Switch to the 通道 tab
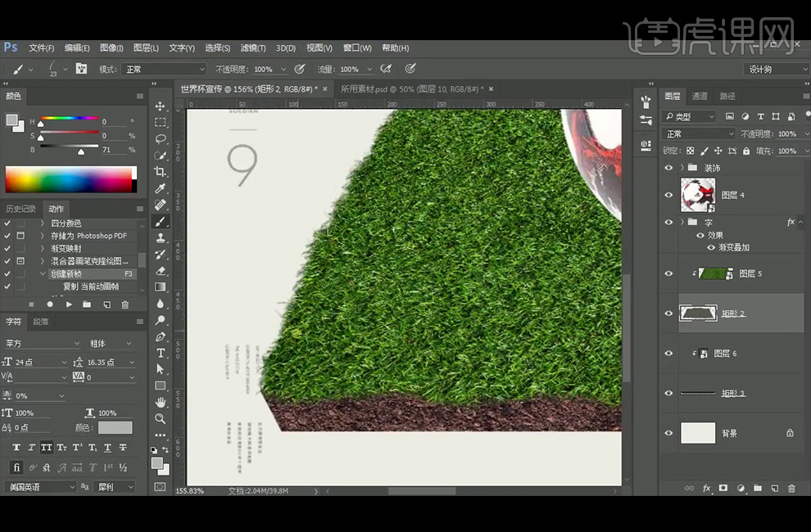 point(700,96)
